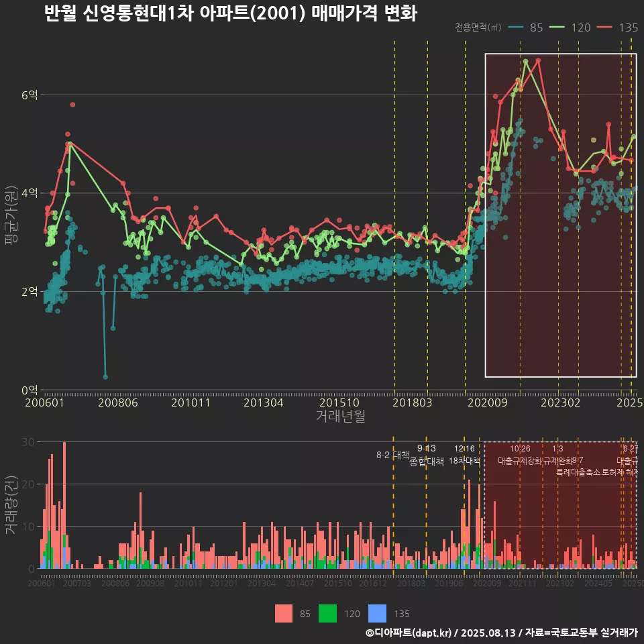Select the 30 tick on volume chart
Image resolution: width=644 pixels, height=644 pixels.
(x=28, y=442)
